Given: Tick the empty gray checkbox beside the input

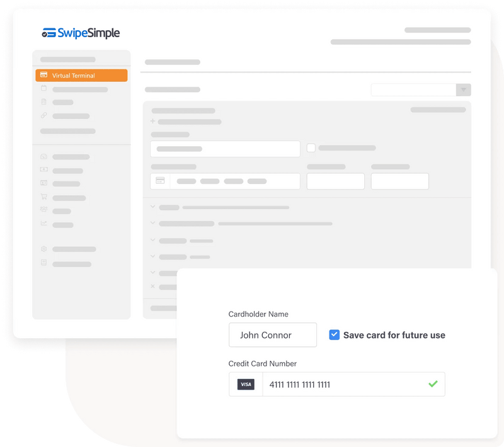Looking at the screenshot, I should click(311, 148).
